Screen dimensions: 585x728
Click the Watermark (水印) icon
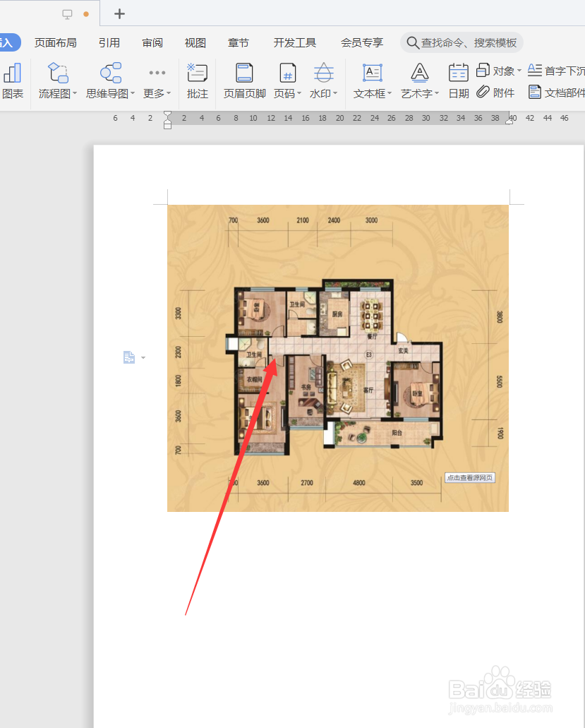pos(323,73)
